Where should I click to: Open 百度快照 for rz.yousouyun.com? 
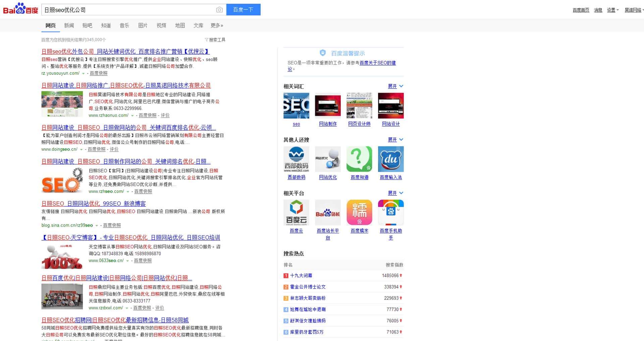pos(99,73)
